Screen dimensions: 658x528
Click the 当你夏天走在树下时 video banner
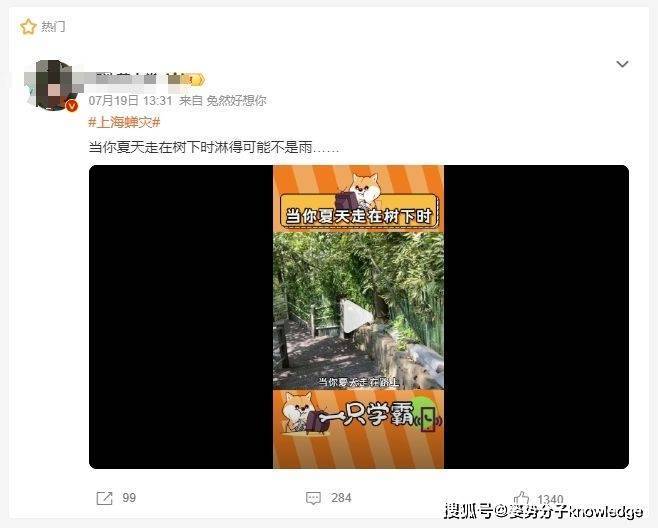pyautogui.click(x=359, y=212)
